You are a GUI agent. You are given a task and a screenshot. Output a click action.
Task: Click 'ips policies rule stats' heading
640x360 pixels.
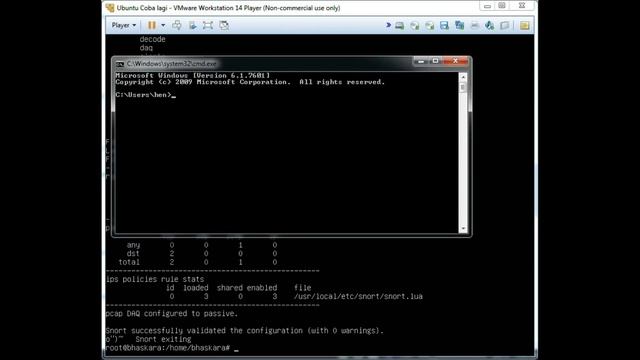click(x=155, y=279)
